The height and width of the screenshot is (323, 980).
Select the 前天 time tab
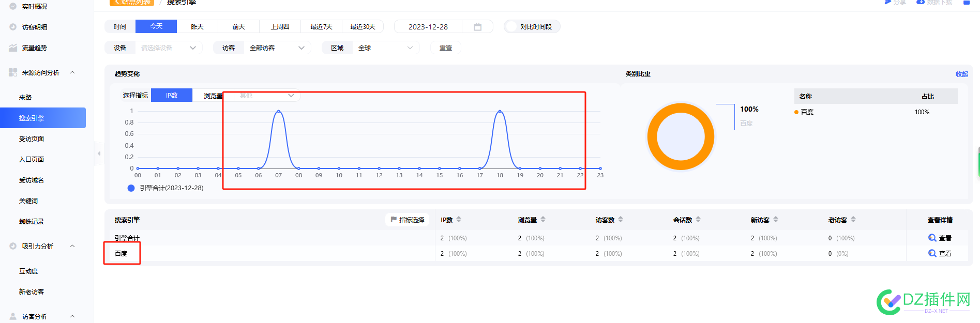coord(239,26)
